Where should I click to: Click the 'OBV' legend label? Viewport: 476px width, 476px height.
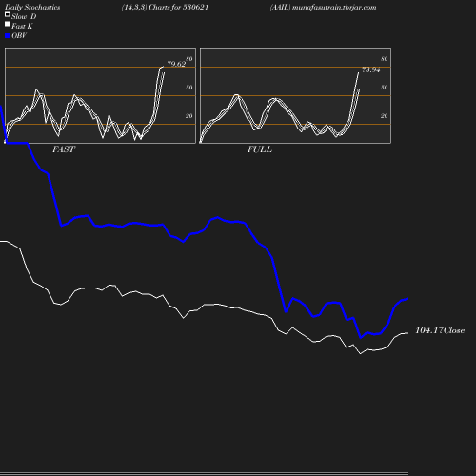(x=19, y=36)
